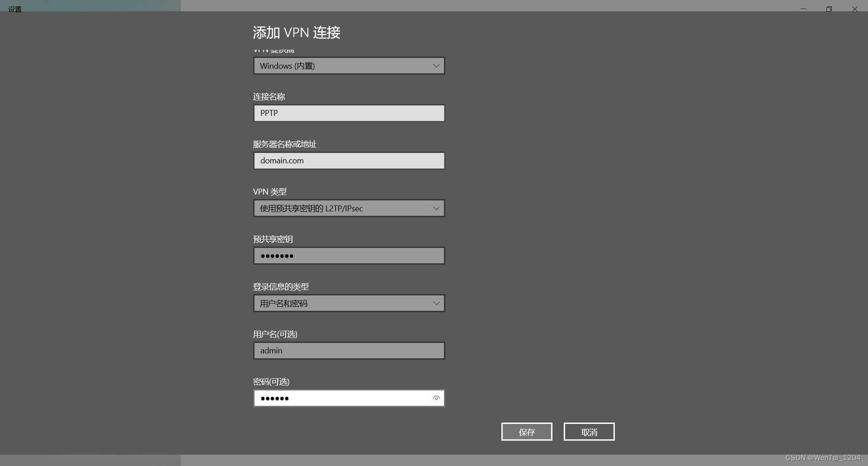The image size is (868, 466).
Task: Click the 预共享密钥 pre-shared key field
Action: click(x=348, y=255)
